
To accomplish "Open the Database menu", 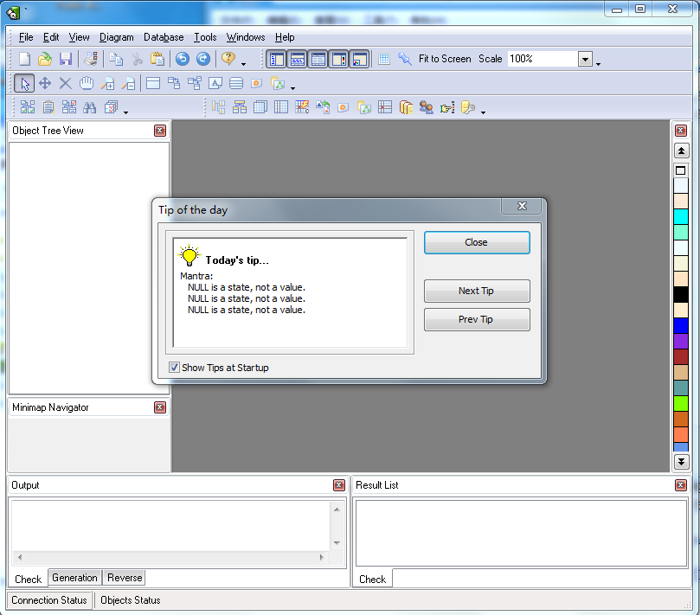I will point(164,37).
